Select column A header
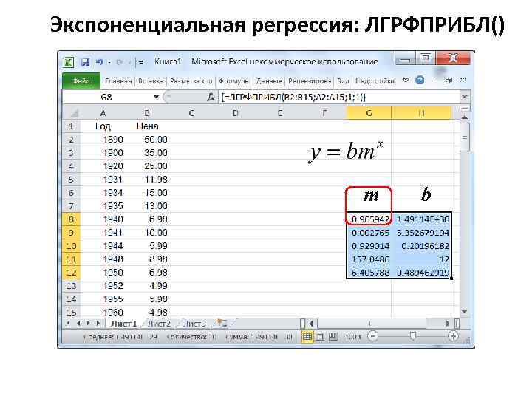This screenshot has width=532, height=399. pyautogui.click(x=103, y=113)
